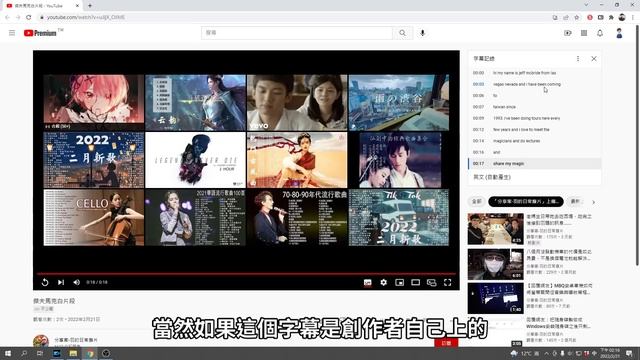This screenshot has height=360, width=640.
Task: Jump to the 00:14 transcript line
Action: pos(534,141)
